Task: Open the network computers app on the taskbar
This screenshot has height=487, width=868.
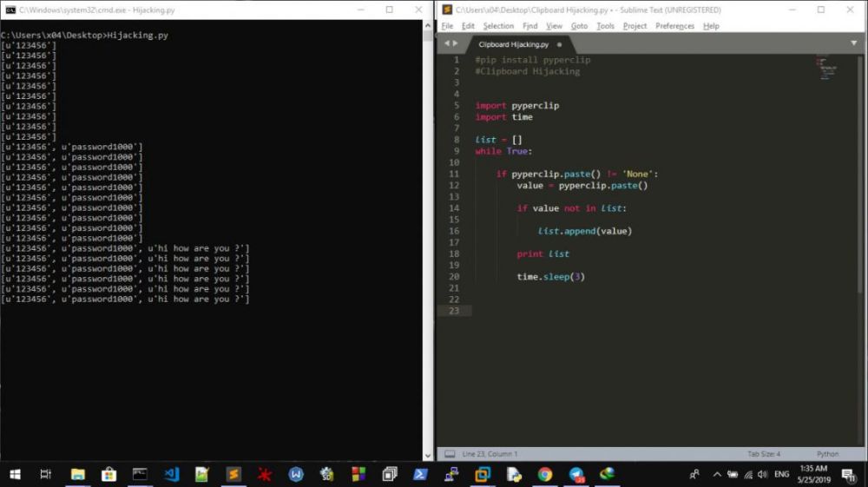Action: click(x=451, y=474)
